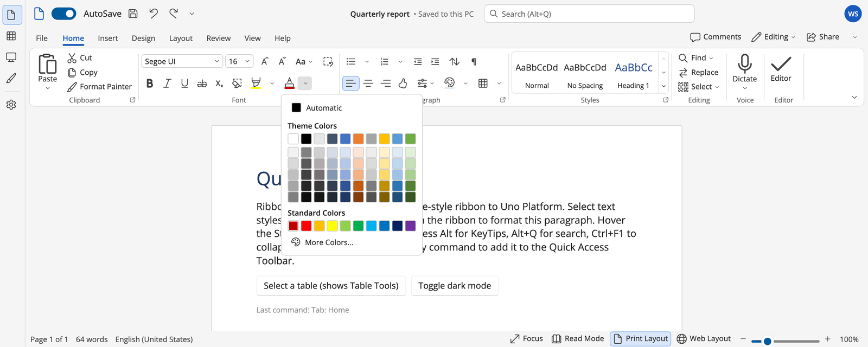Show paragraph marks with pilcrow icon

coord(474,61)
